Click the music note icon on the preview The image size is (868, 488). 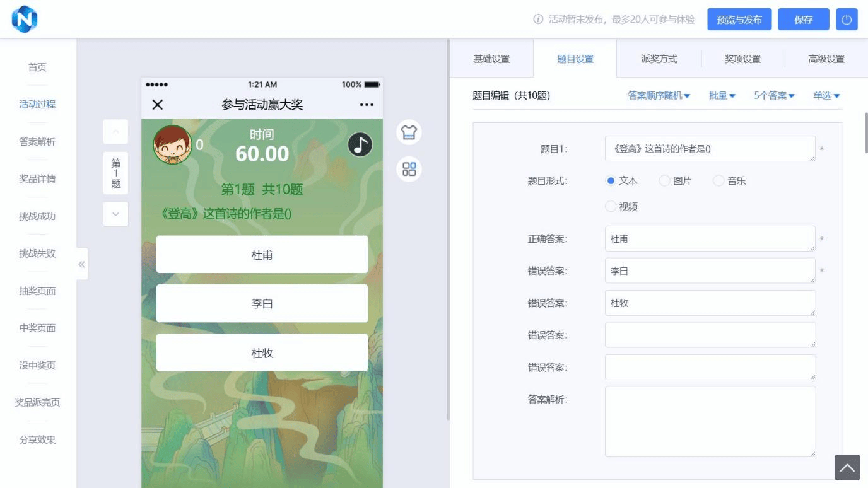click(x=360, y=144)
